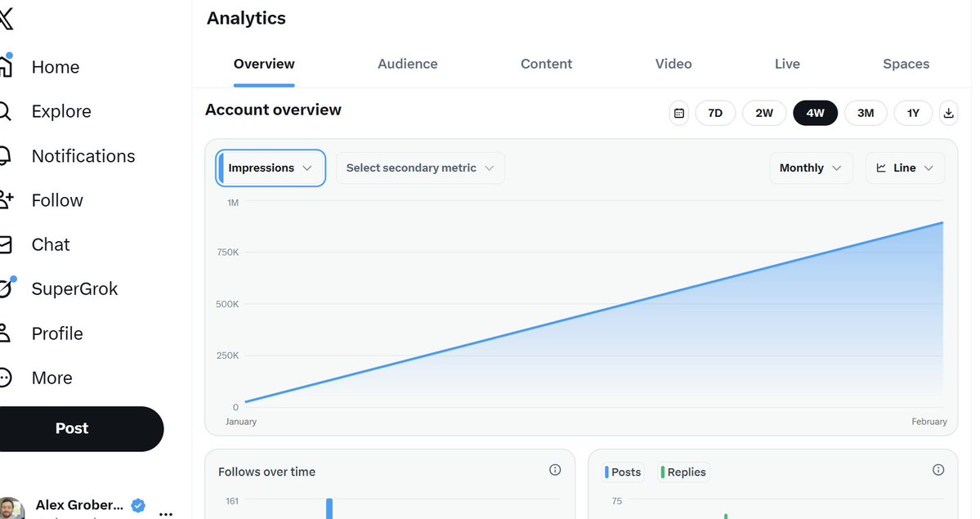Open the calendar date picker icon

coord(678,113)
